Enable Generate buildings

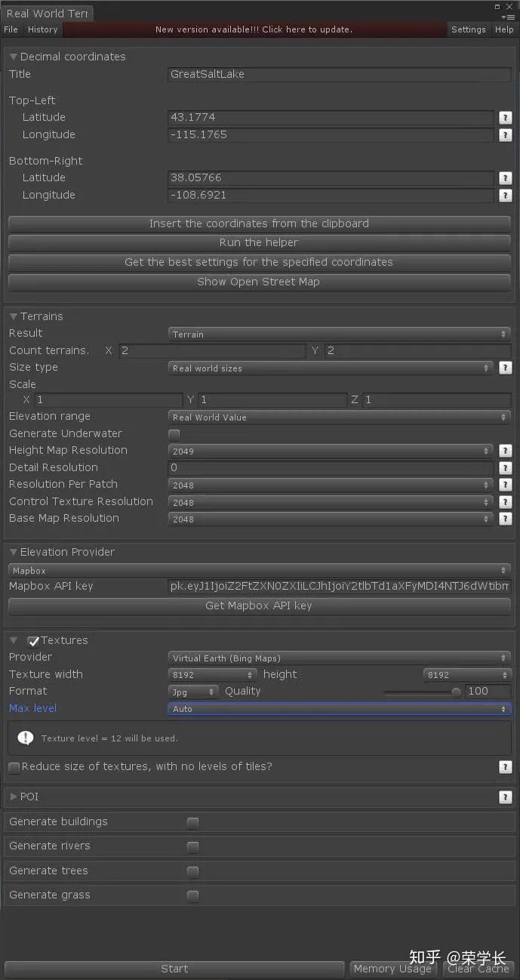pos(192,822)
